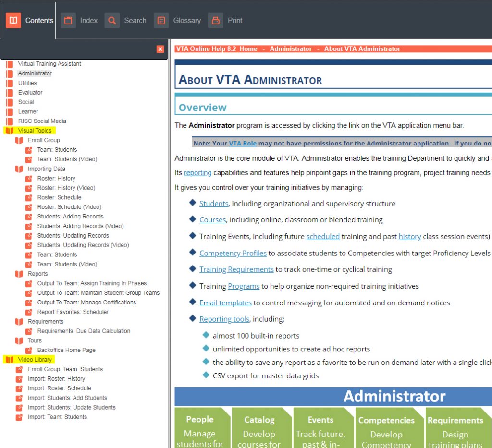Close the contents sidebar with X button
492x448 pixels.
(x=160, y=49)
